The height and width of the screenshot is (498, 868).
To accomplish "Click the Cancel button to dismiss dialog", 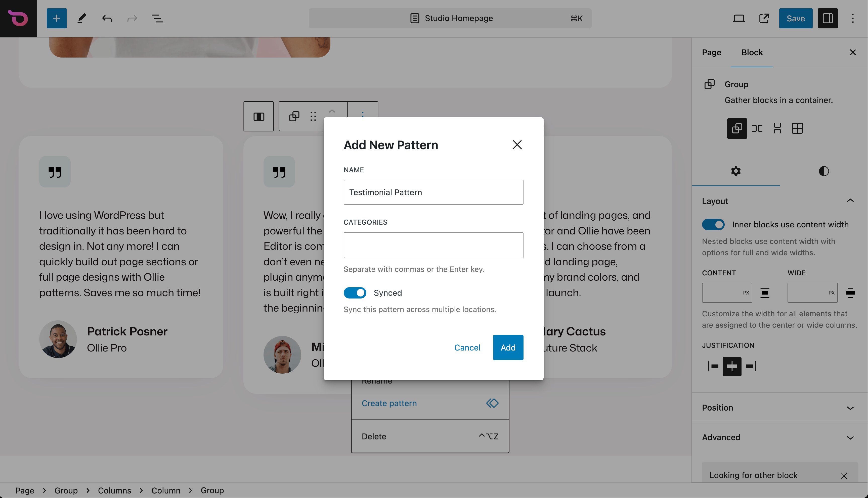I will 467,347.
